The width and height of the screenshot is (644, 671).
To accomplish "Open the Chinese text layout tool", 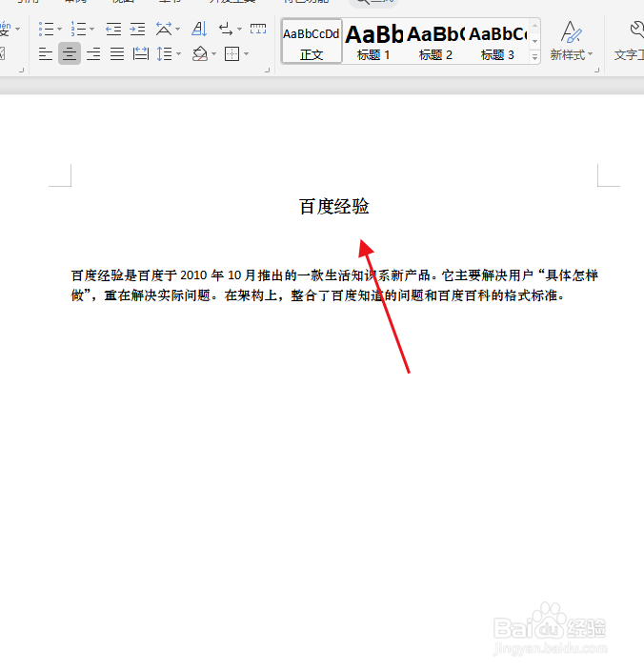I will coord(164,30).
